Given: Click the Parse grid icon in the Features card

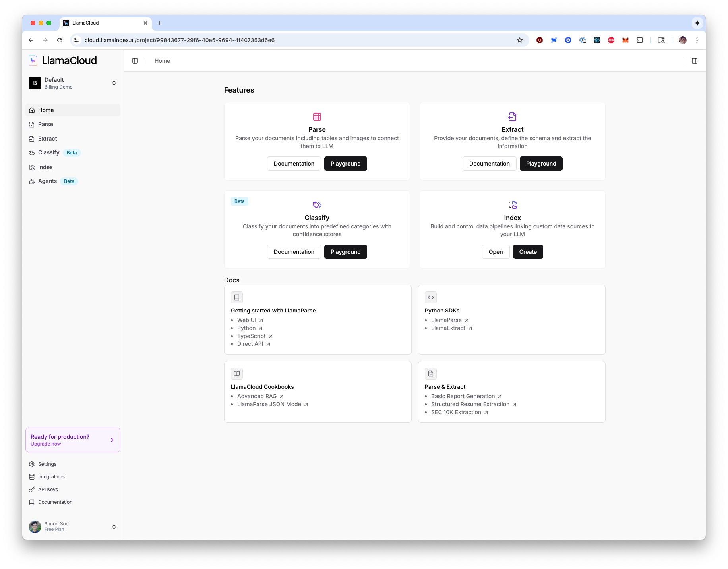Looking at the screenshot, I should click(x=317, y=117).
